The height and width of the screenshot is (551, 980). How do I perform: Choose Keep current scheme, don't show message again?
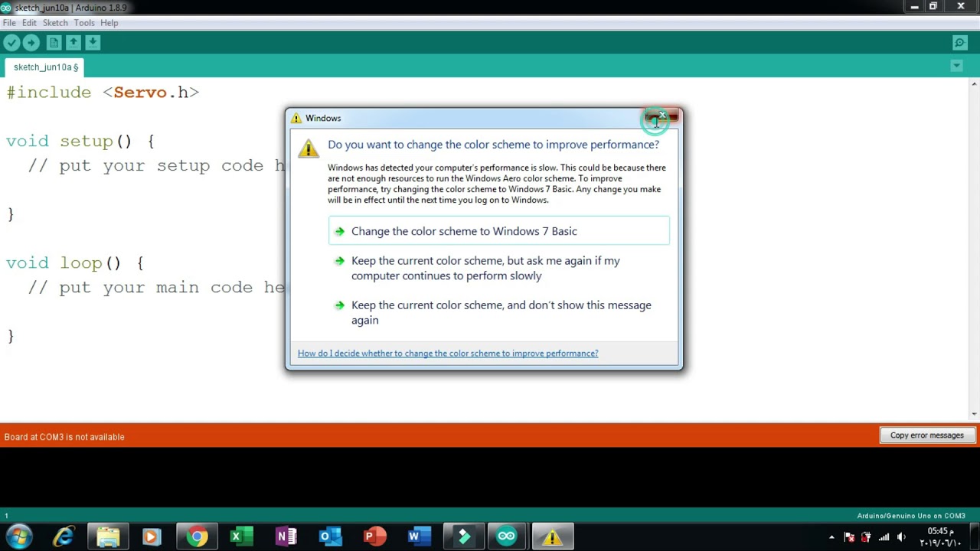coord(499,312)
